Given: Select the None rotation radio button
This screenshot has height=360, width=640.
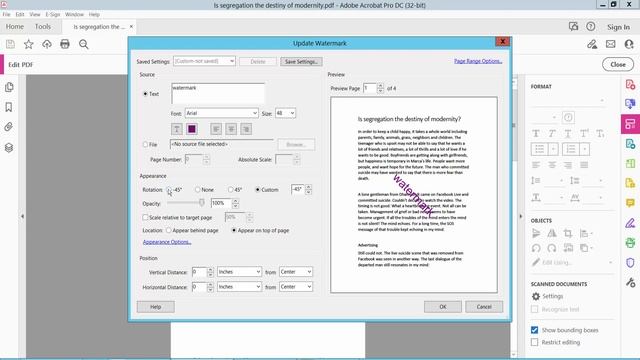Looking at the screenshot, I should [198, 190].
